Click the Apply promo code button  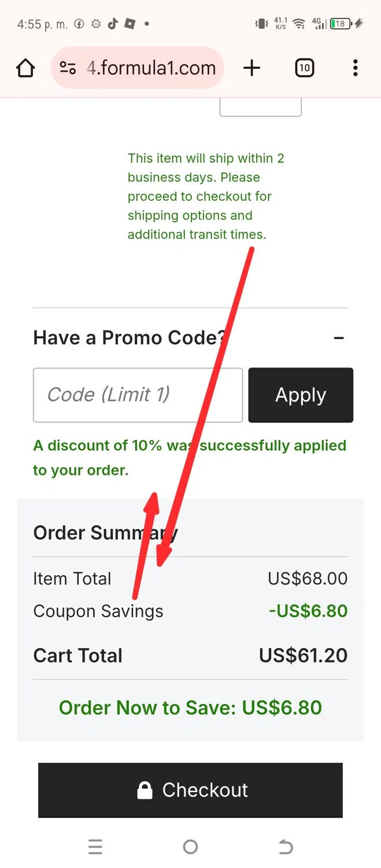tap(301, 395)
